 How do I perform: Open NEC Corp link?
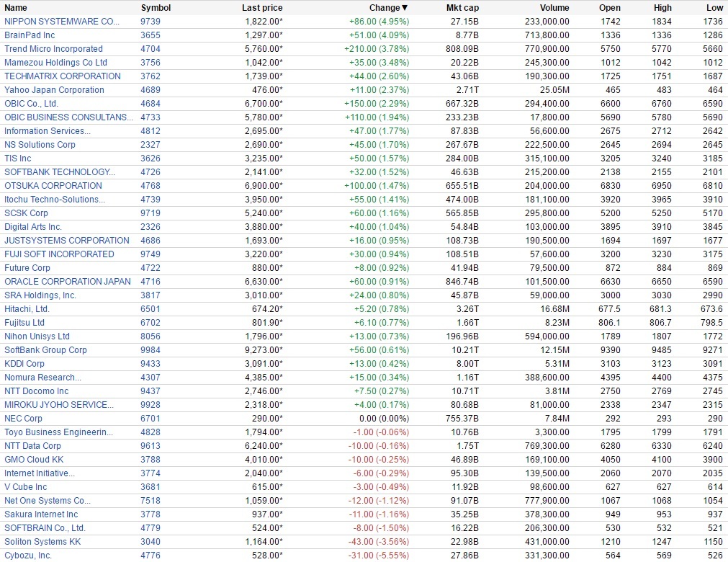[23, 419]
